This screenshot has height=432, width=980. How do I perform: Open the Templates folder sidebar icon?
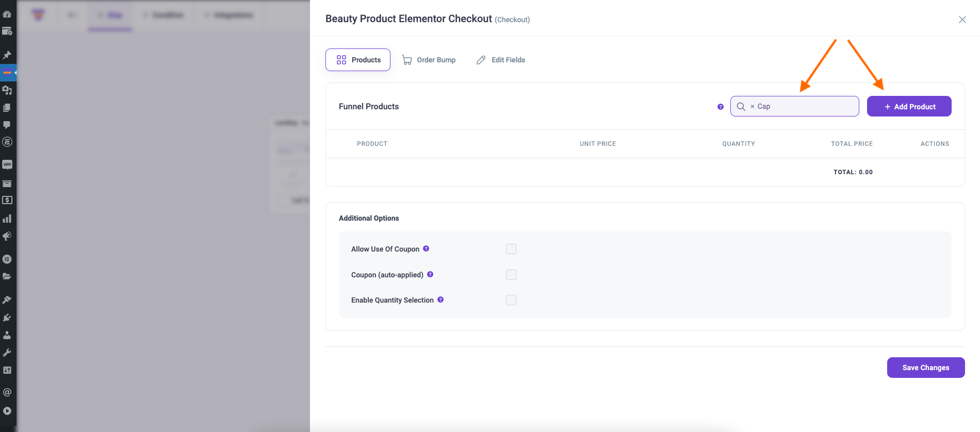click(x=7, y=276)
